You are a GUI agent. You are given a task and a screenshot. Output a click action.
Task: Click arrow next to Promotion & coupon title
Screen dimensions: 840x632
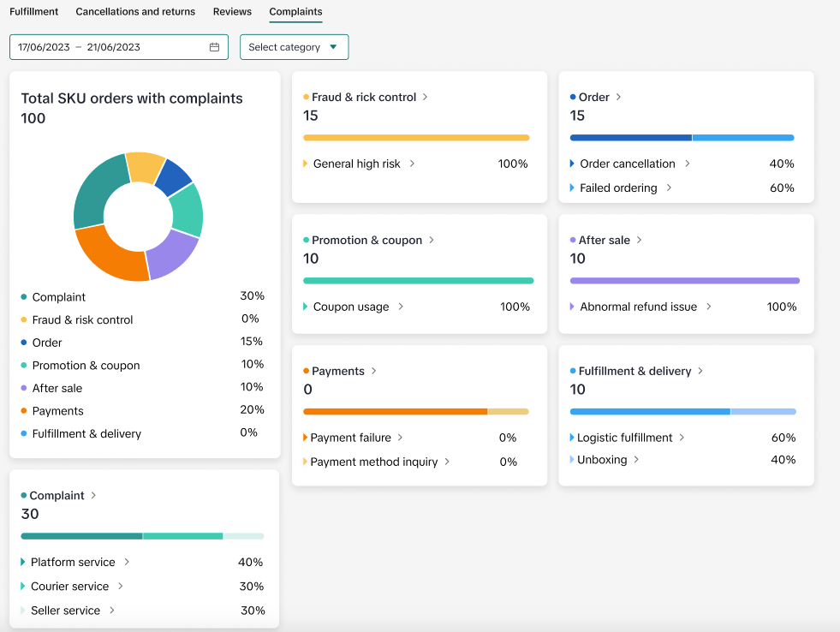432,241
